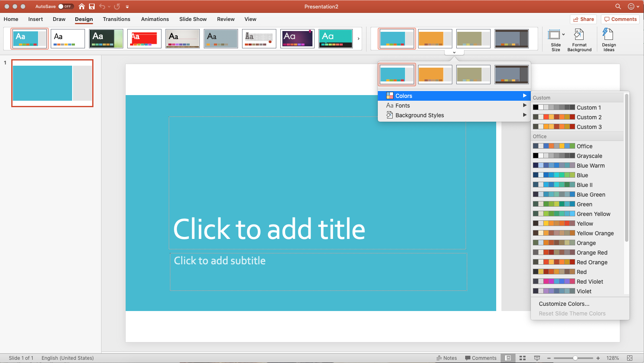Image resolution: width=644 pixels, height=363 pixels.
Task: Click the Share button
Action: pos(583,19)
